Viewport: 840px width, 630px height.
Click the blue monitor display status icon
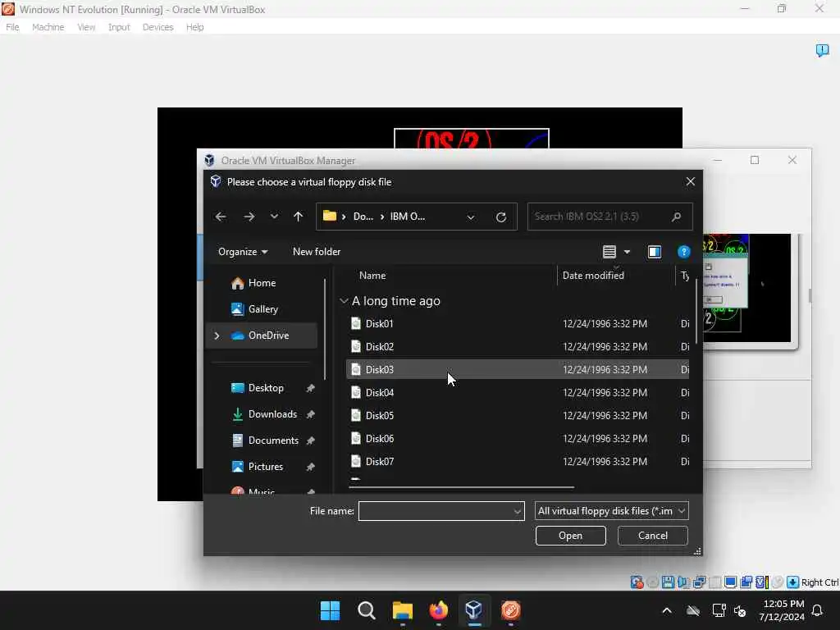coord(730,582)
